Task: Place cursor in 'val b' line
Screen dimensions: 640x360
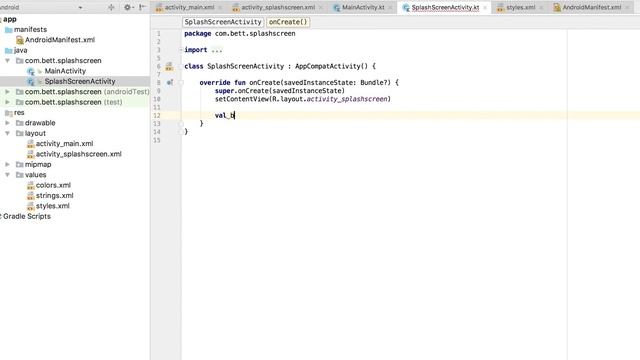Action: coord(225,116)
